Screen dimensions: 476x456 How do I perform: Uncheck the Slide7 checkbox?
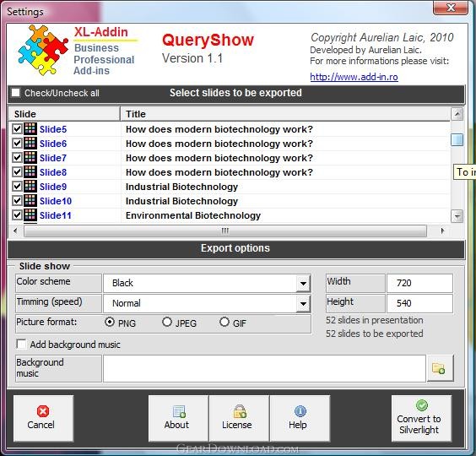coord(17,157)
